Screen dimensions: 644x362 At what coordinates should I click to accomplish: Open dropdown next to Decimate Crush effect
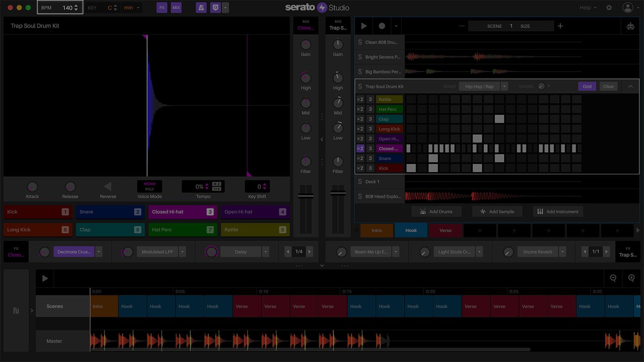coord(99,252)
